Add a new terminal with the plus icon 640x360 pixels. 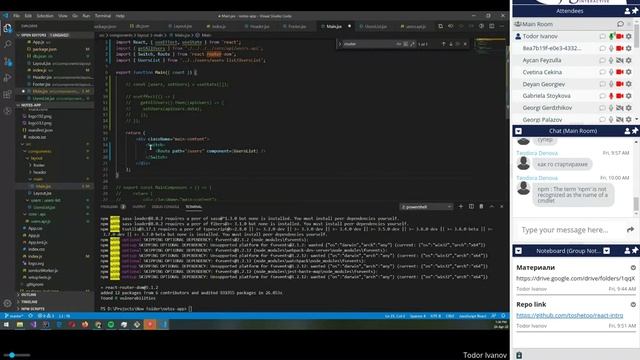(x=461, y=207)
